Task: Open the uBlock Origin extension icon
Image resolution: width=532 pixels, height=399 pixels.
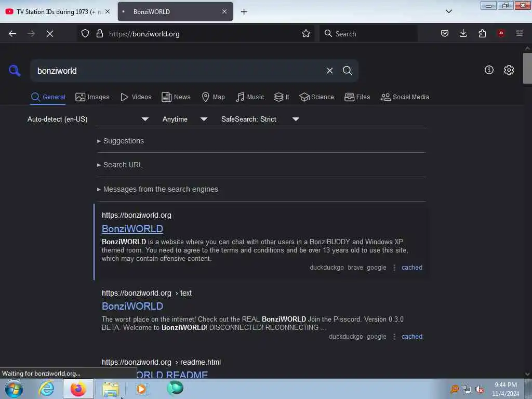Action: (501, 33)
